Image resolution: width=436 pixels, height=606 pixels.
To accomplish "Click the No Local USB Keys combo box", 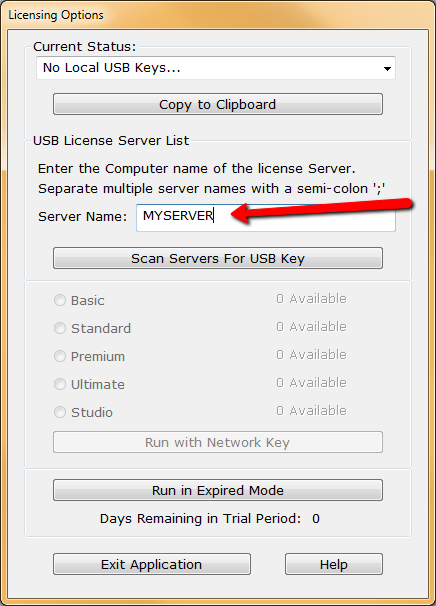I will [x=216, y=68].
